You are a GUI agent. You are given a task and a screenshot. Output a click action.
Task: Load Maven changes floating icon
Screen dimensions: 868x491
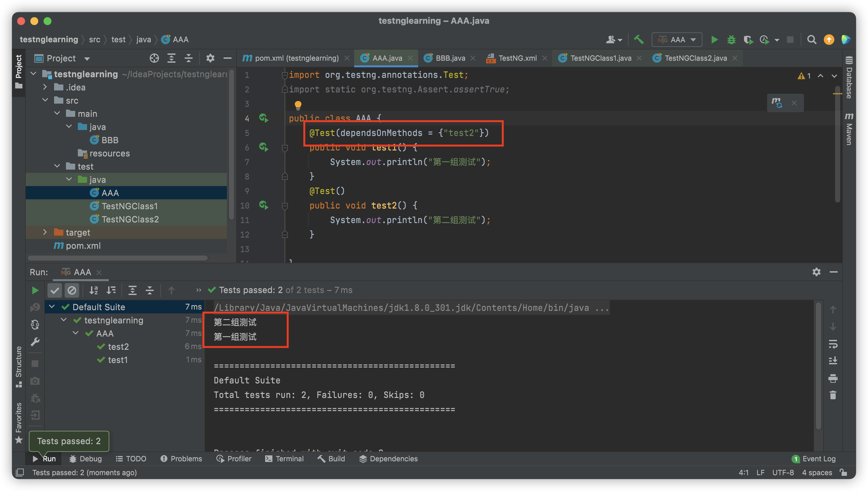[777, 103]
